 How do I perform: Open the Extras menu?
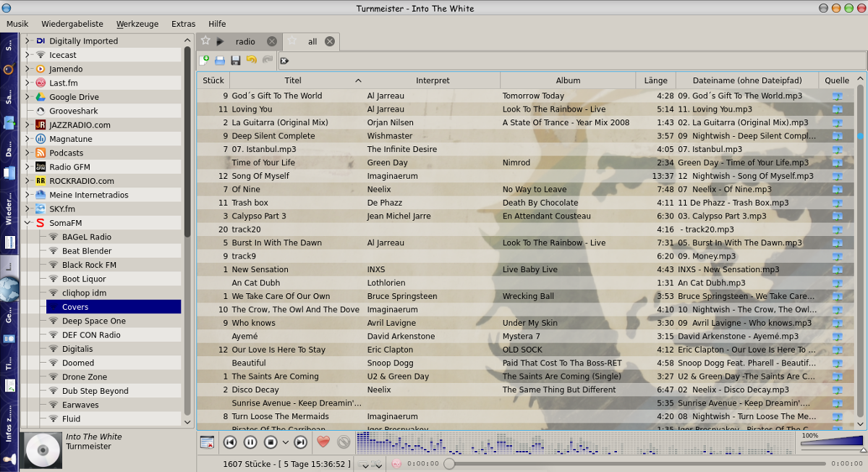pyautogui.click(x=184, y=24)
